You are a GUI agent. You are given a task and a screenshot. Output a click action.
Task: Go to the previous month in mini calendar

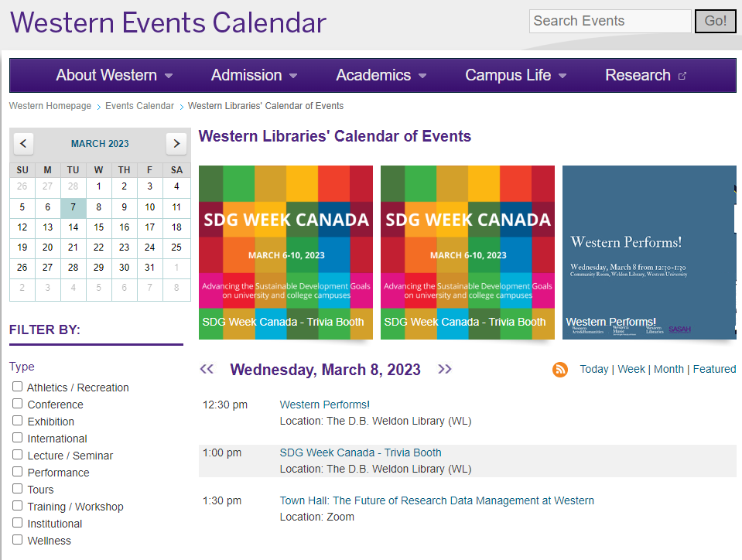[23, 143]
